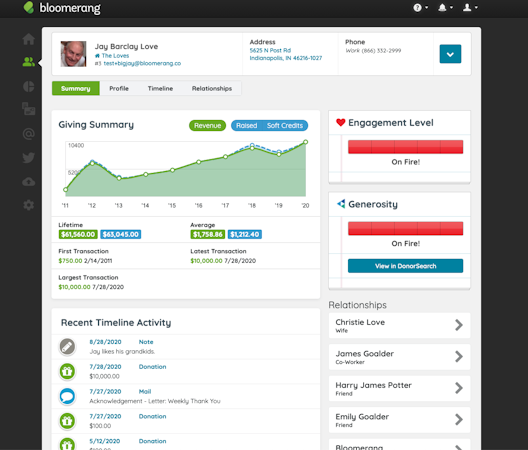
Task: Click the Engagement Level red bar
Action: point(405,147)
